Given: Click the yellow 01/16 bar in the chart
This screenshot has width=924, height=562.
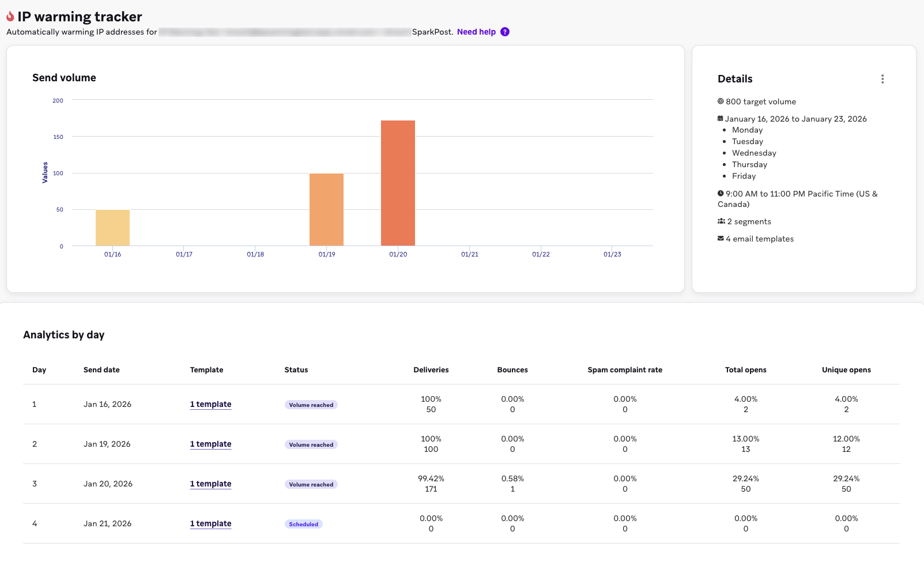Looking at the screenshot, I should (112, 228).
